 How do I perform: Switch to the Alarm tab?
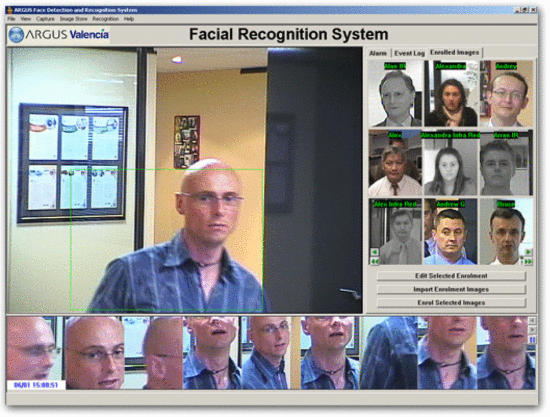click(378, 53)
